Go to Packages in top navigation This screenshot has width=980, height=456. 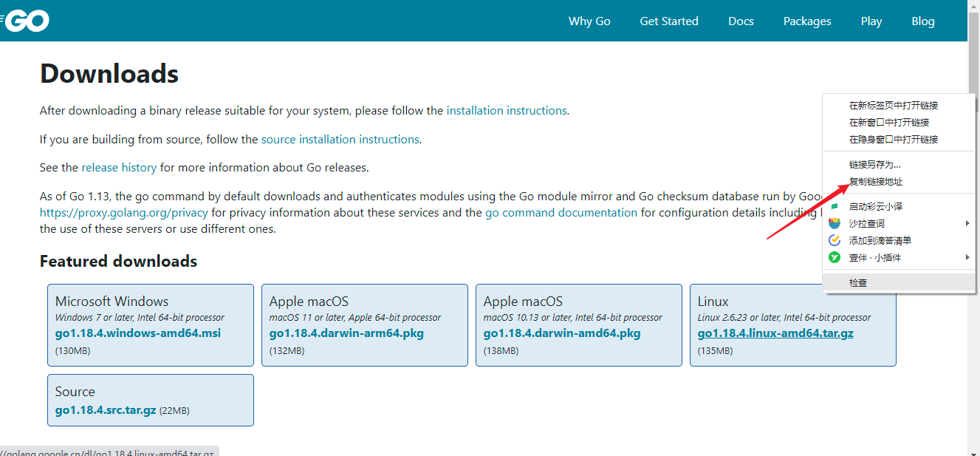click(x=807, y=21)
